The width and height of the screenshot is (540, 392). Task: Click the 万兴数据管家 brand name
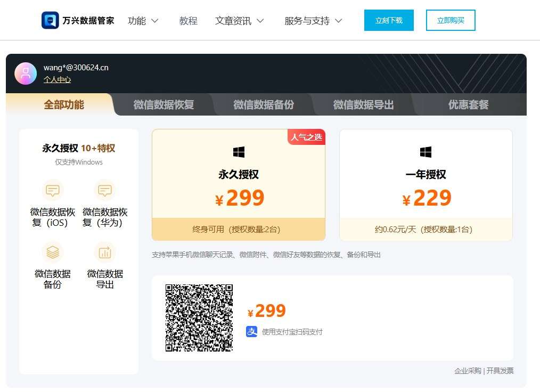click(88, 20)
